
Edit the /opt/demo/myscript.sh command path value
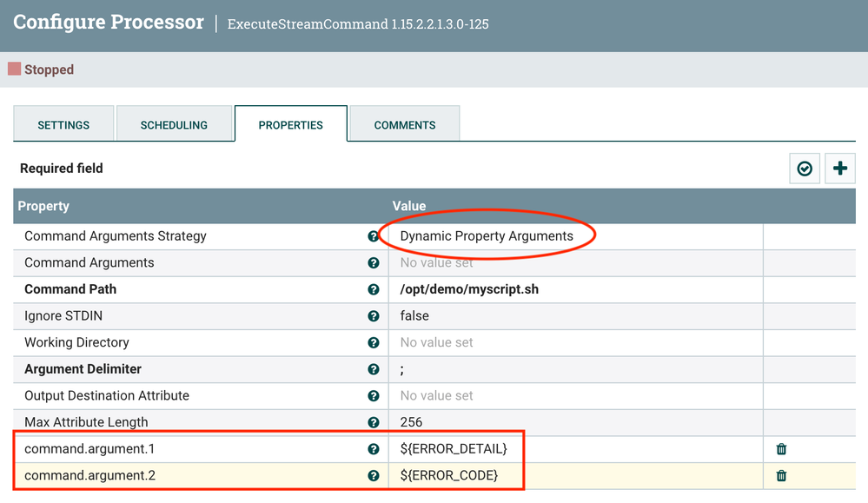click(x=576, y=289)
